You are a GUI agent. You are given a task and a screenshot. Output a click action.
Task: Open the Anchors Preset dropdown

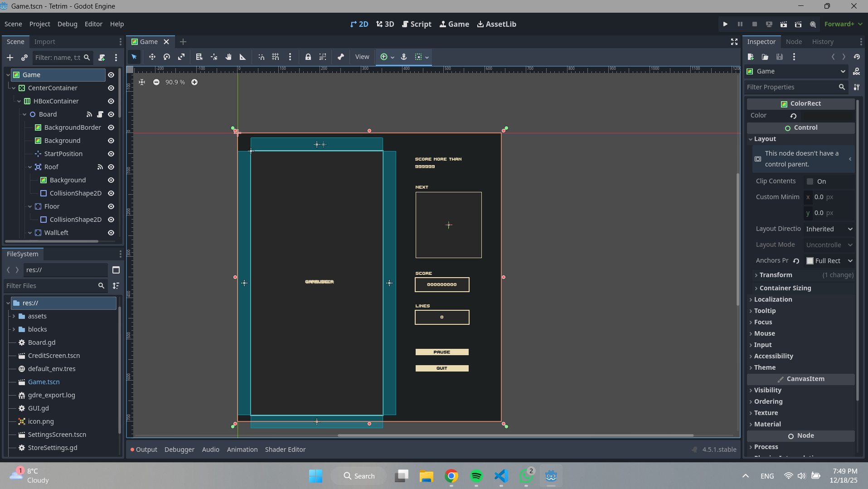tap(829, 261)
